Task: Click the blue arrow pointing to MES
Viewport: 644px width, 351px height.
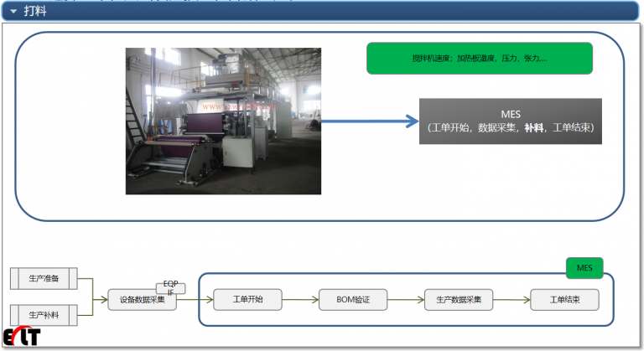Action: coord(369,121)
